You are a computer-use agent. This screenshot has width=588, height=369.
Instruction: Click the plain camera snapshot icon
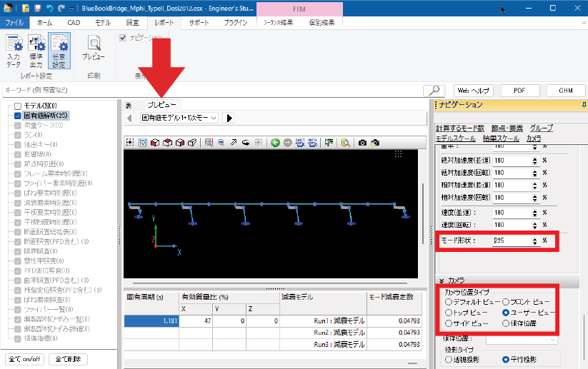[362, 142]
